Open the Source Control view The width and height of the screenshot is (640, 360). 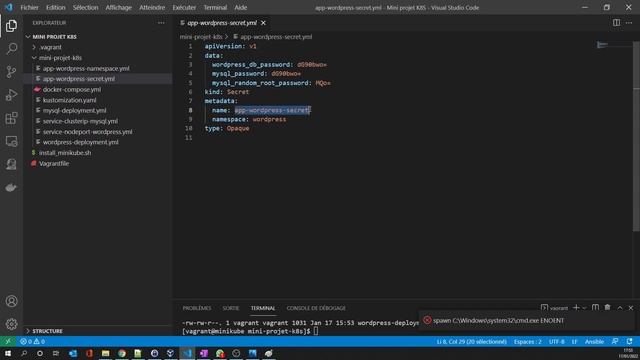[11, 72]
